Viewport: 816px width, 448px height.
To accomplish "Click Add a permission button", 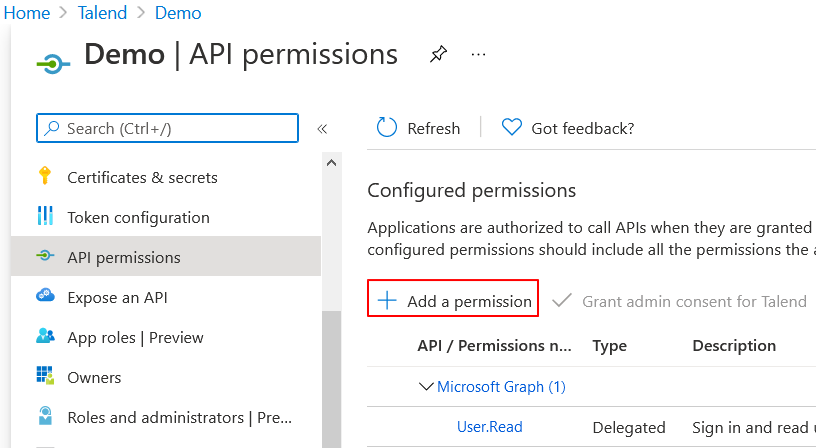I will coord(454,301).
